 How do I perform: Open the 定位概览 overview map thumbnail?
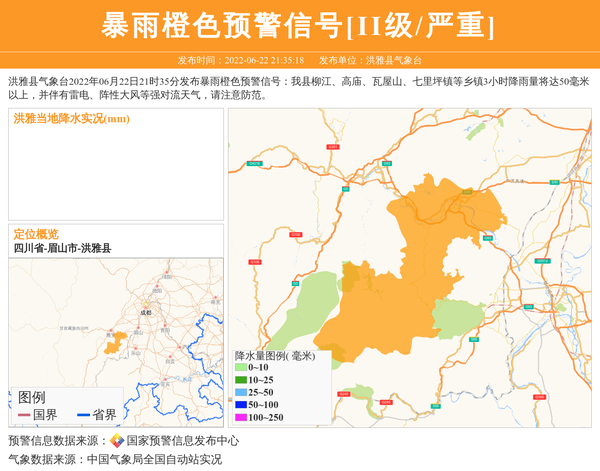[116, 342]
